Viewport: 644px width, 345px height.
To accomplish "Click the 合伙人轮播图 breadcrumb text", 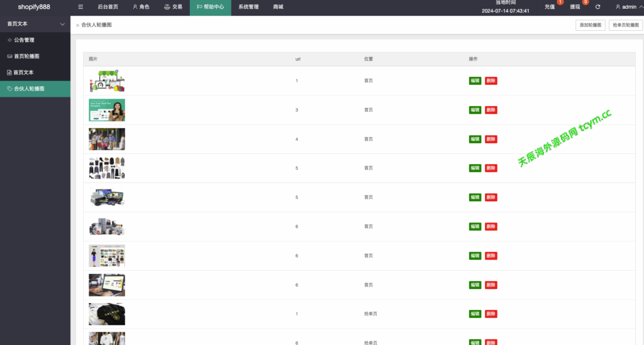I will (x=96, y=25).
